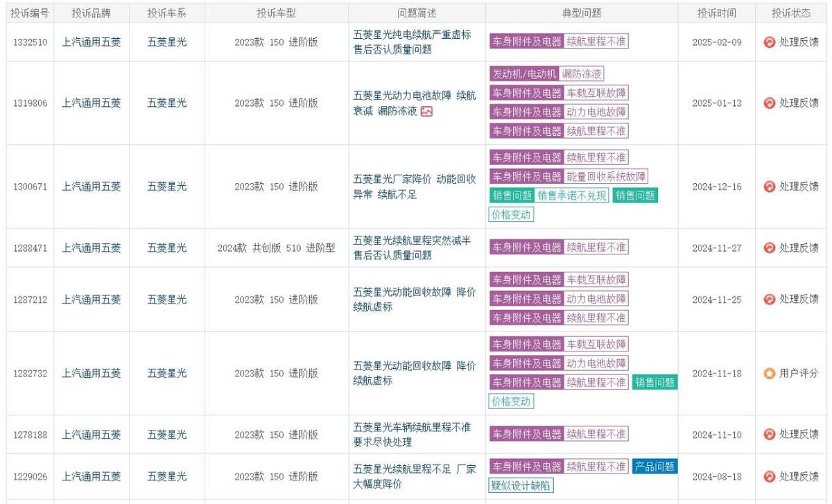Open complaint 五菱星光厂家降价 动能回收异常 summary

click(x=414, y=186)
